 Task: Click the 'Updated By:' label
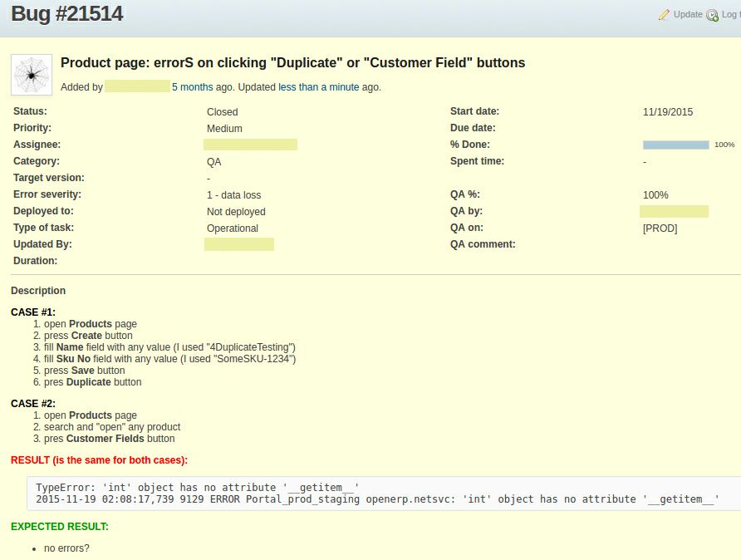[42, 244]
